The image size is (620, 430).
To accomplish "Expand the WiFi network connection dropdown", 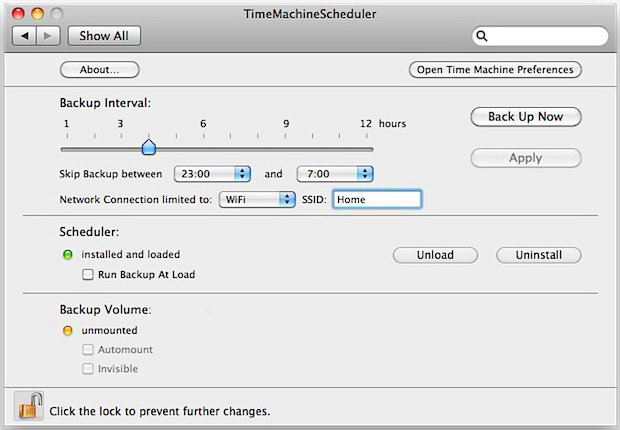I will click(x=257, y=199).
